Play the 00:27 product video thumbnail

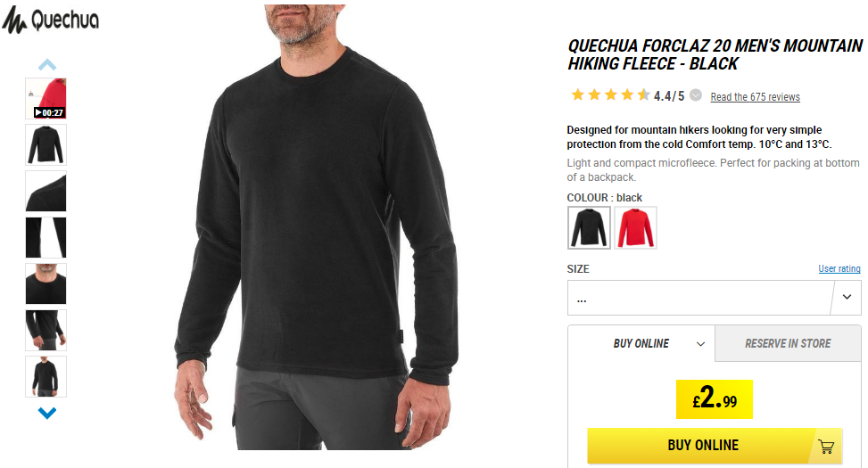[46, 98]
